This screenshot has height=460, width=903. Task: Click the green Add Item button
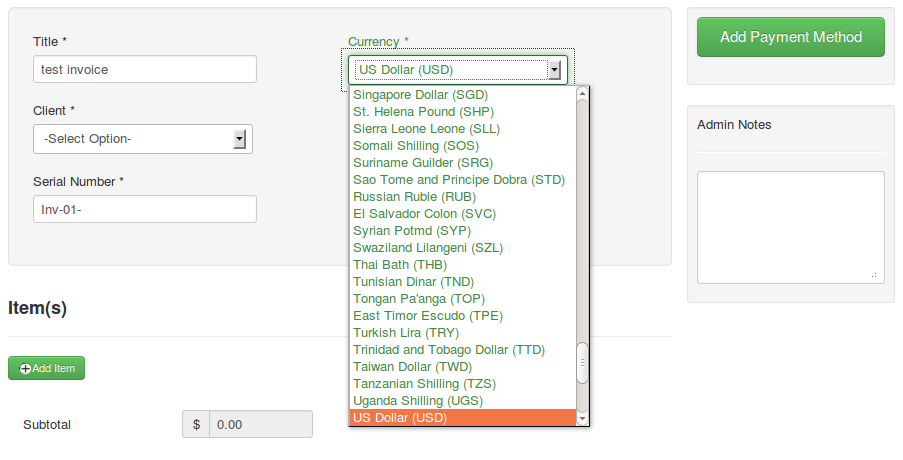(x=47, y=368)
